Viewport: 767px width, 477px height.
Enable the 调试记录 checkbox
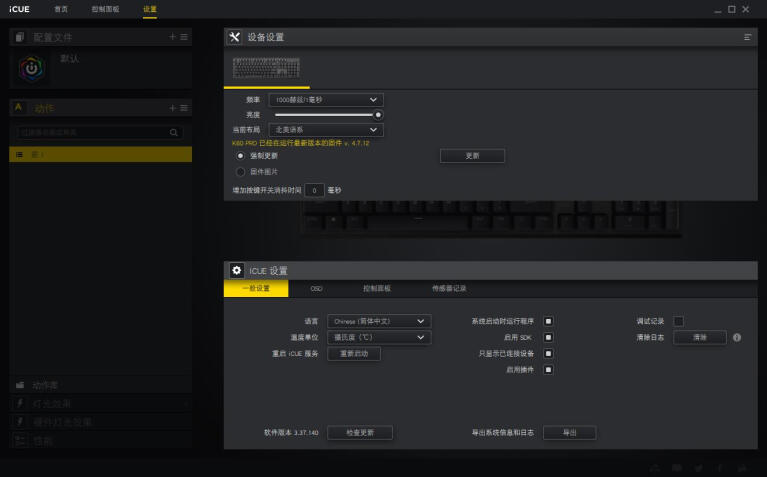pyautogui.click(x=678, y=321)
